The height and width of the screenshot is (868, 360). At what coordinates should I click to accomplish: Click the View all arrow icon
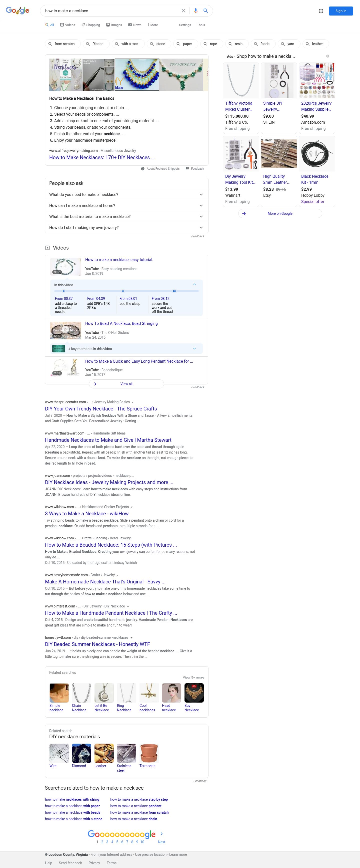(95, 384)
